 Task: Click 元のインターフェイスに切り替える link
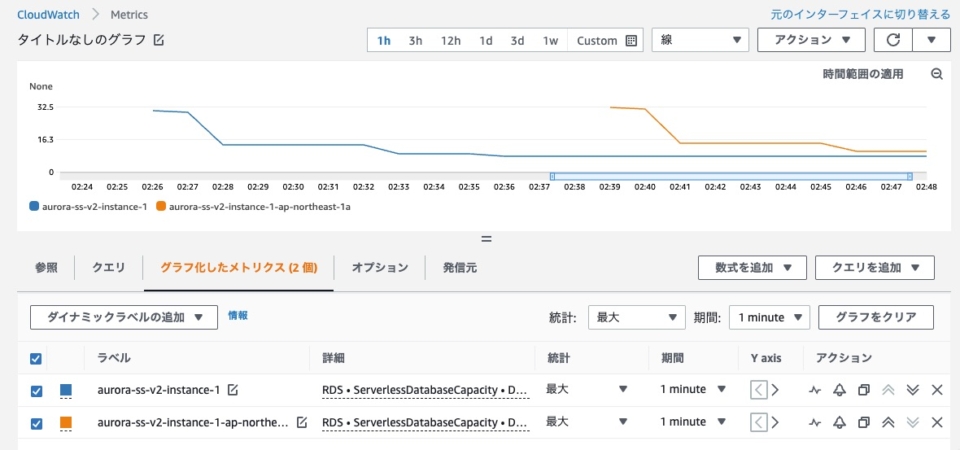(860, 14)
